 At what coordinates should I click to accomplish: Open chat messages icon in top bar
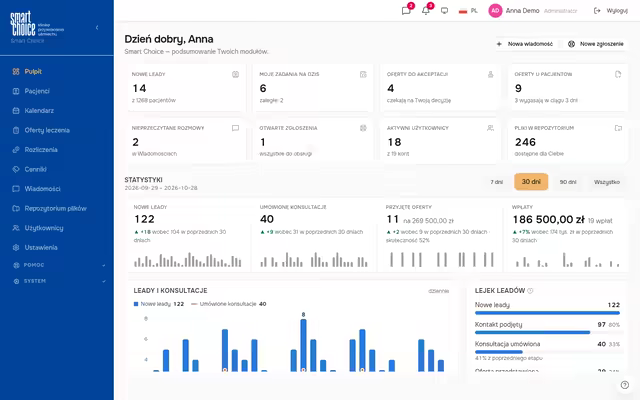[406, 11]
